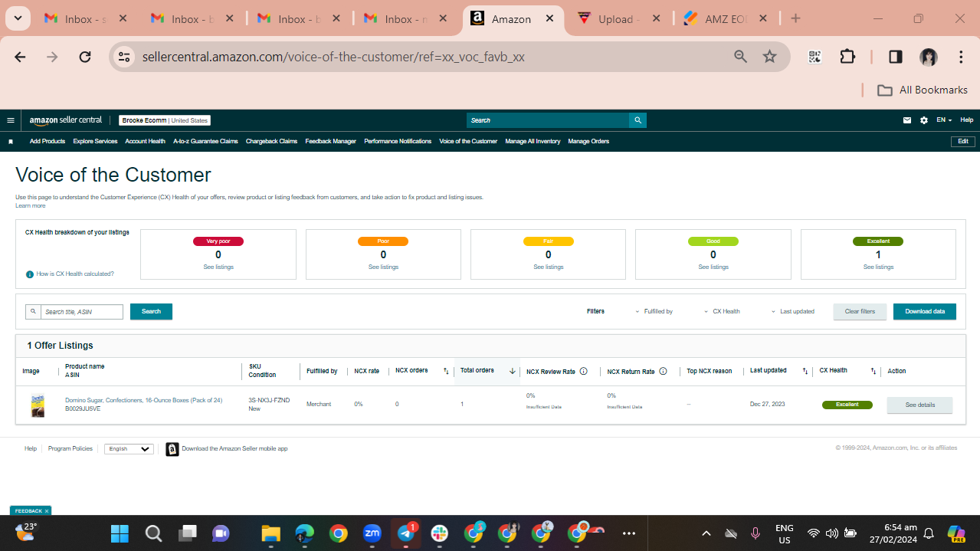Viewport: 980px width, 551px height.
Task: Click the Excellent CX Health green badge in row
Action: click(847, 405)
